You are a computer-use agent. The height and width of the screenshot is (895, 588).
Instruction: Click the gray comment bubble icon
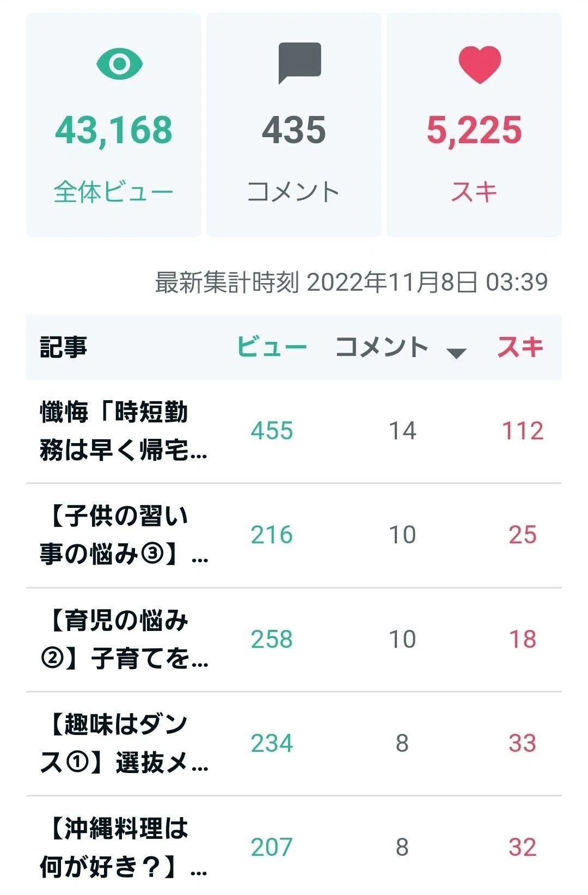click(299, 64)
